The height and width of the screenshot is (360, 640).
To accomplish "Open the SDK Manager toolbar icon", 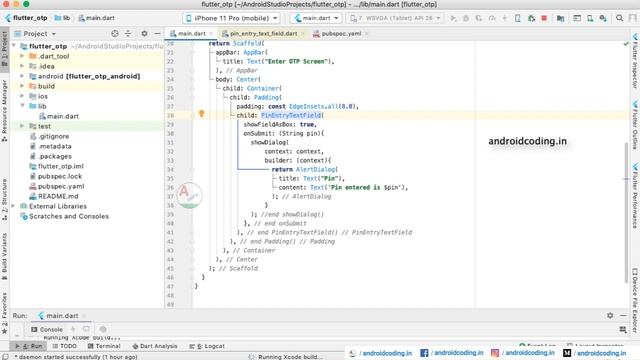I will tap(603, 18).
